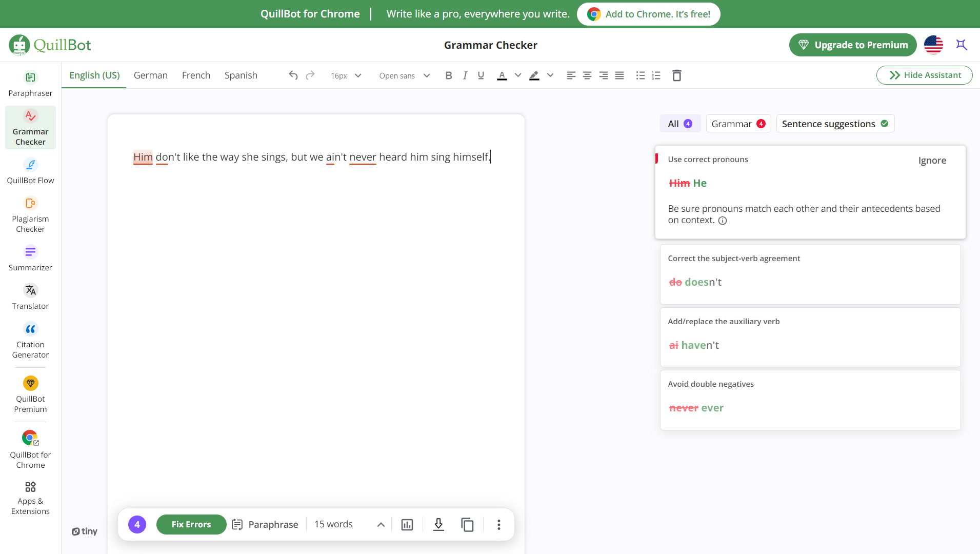Toggle bold formatting
The height and width of the screenshot is (554, 980).
(x=449, y=75)
